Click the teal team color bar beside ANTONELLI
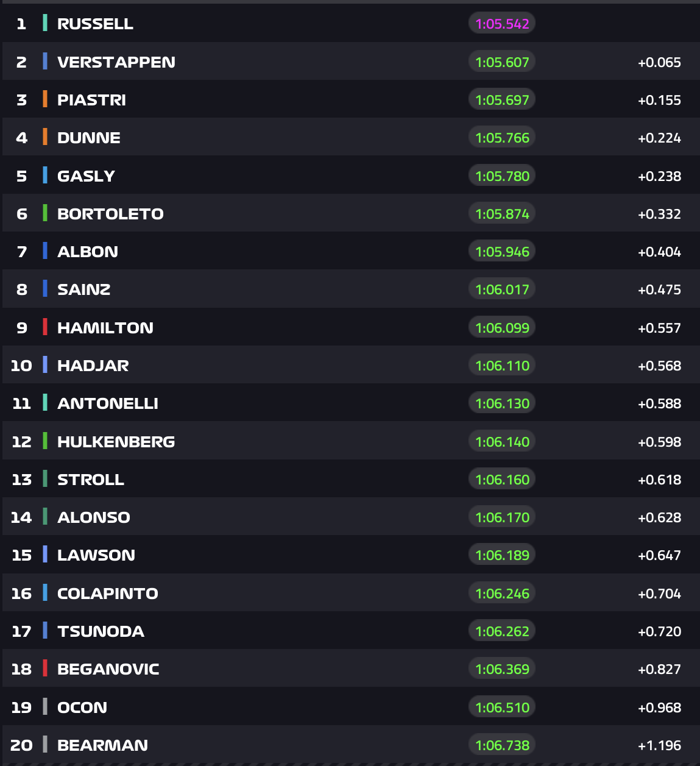700x766 pixels. [x=45, y=403]
